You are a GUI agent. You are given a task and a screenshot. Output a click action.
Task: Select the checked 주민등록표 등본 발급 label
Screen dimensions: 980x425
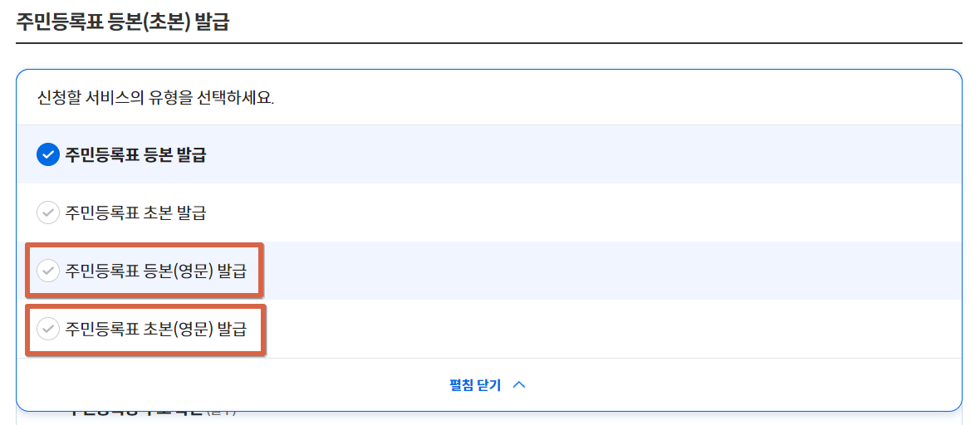point(135,154)
